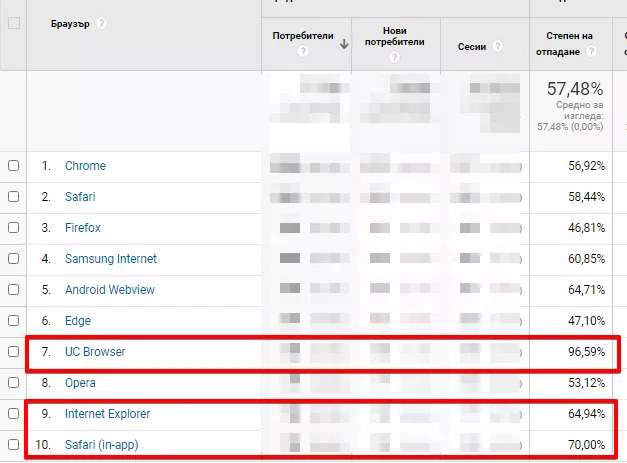Sort by Потребители column header
The image size is (627, 463).
[303, 36]
